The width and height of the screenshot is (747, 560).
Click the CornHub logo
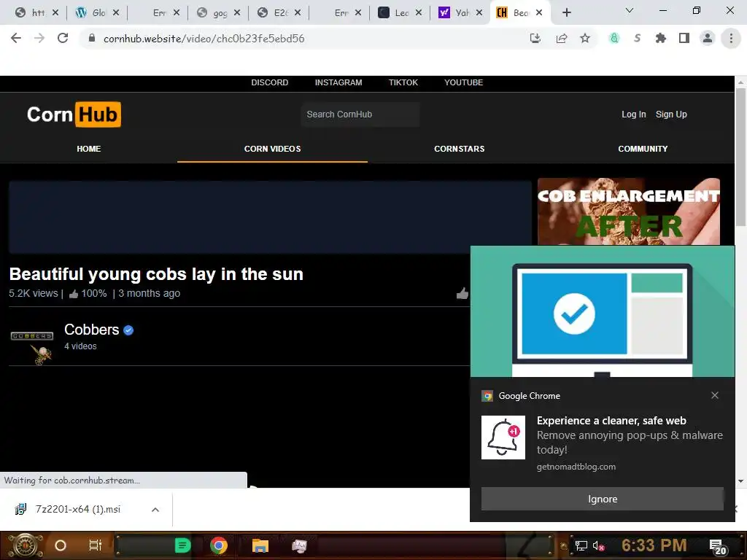(x=74, y=114)
